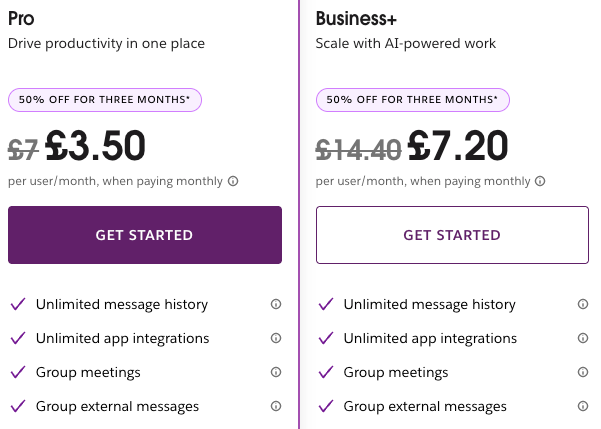The height and width of the screenshot is (429, 601).
Task: Show info for Business+ Group external messages
Action: click(x=583, y=406)
